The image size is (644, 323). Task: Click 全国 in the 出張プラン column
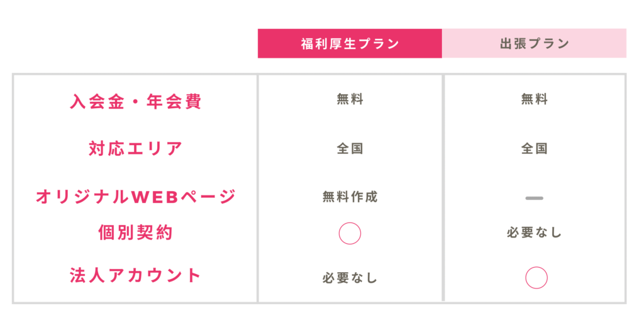point(534,149)
